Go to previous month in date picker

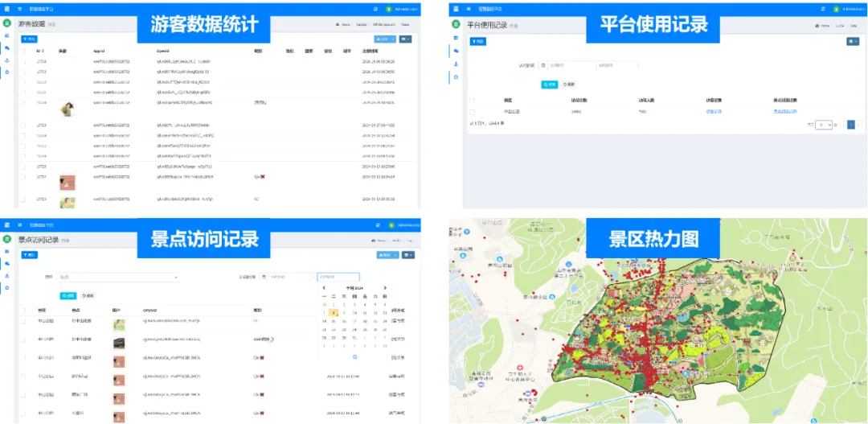(x=324, y=287)
